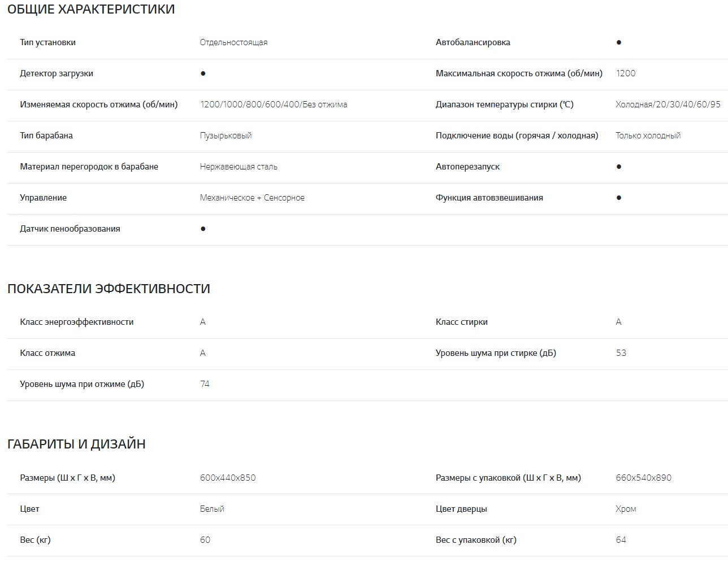
Task: Click the Класс энергоэффективности label
Action: (x=76, y=322)
